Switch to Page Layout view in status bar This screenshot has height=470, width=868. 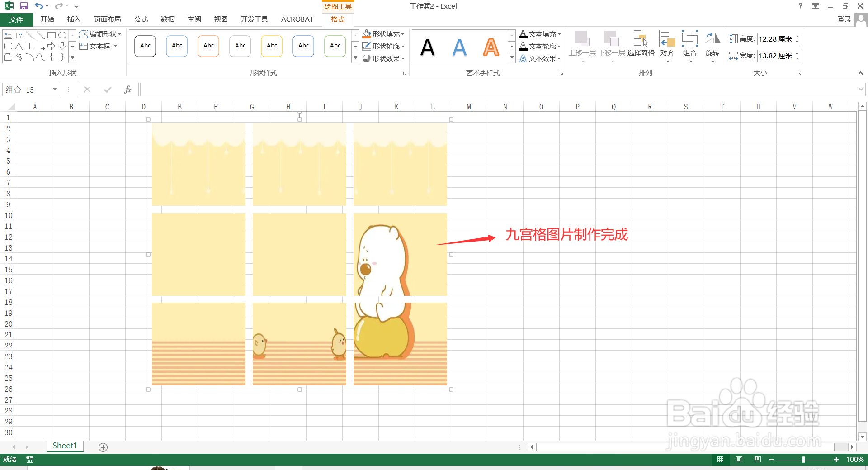(739, 460)
